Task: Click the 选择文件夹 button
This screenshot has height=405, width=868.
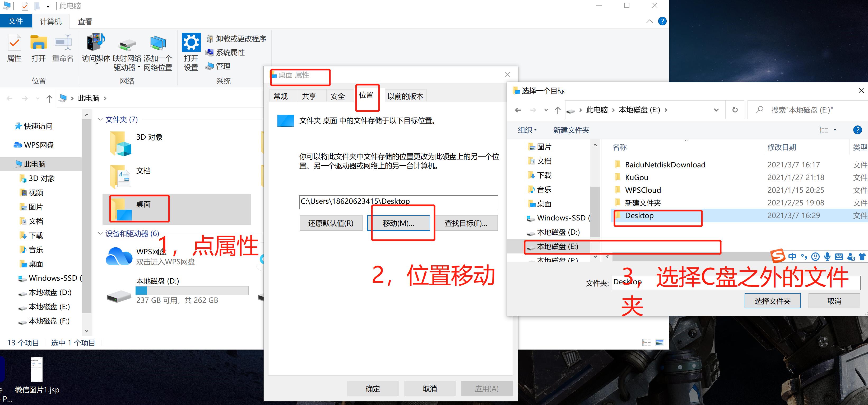Action: (x=772, y=301)
